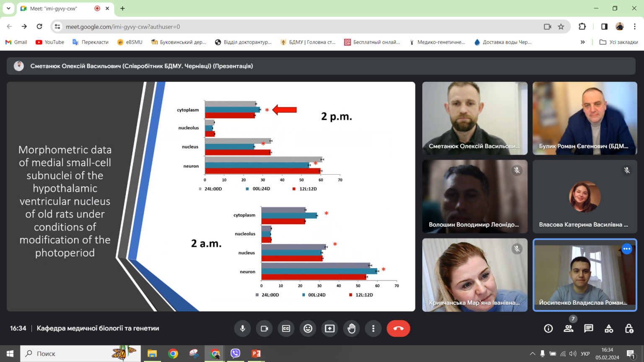Open more options three-dot menu
The height and width of the screenshot is (362, 644).
(x=373, y=328)
